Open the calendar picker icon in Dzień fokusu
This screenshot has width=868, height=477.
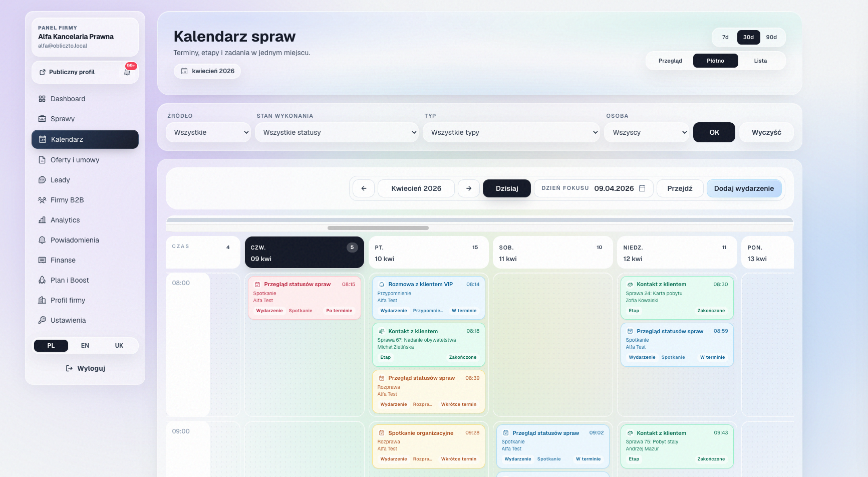(x=642, y=188)
